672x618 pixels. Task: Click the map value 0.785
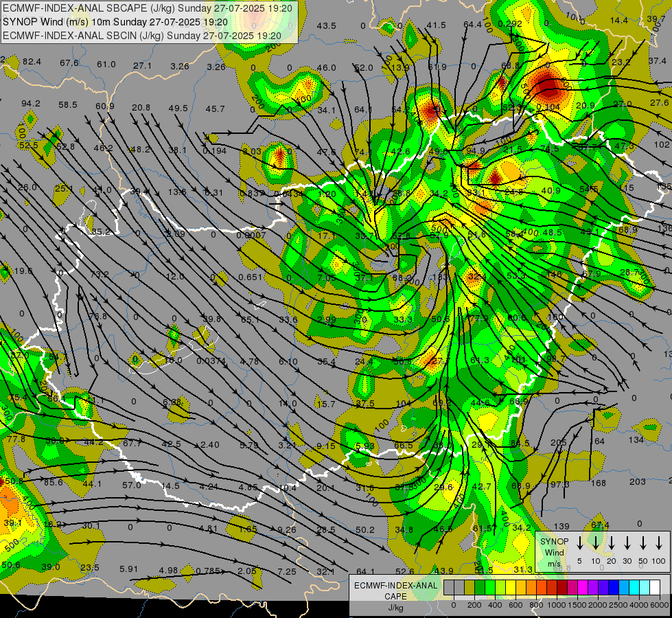pos(208,571)
